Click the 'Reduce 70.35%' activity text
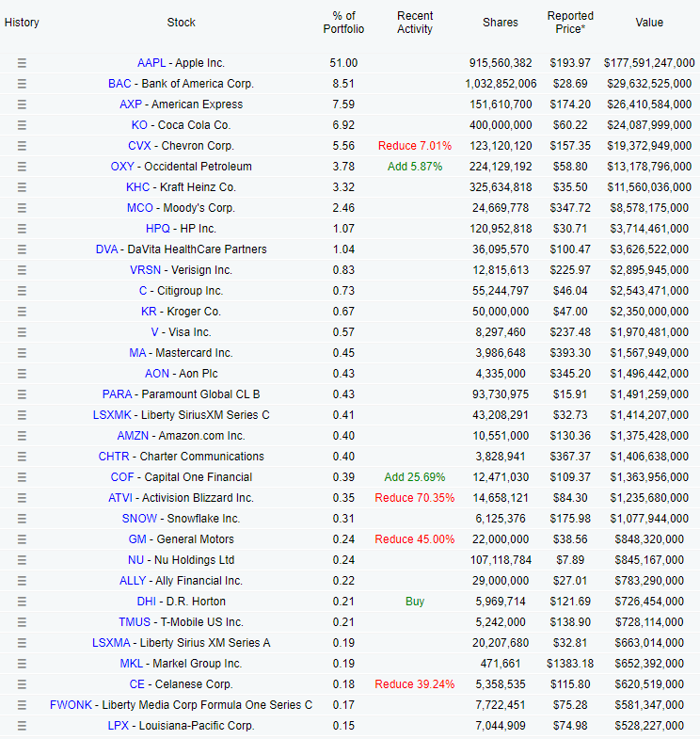The image size is (700, 739). pyautogui.click(x=415, y=498)
